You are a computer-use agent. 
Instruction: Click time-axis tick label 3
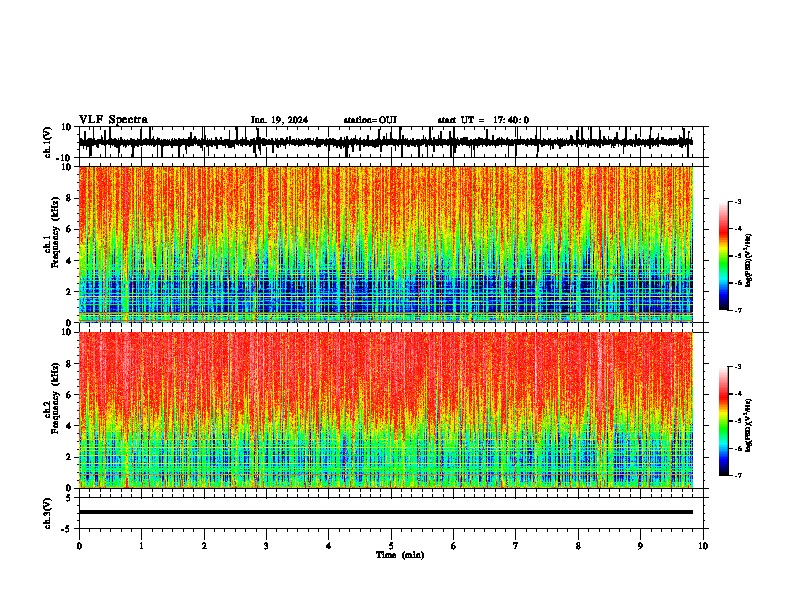267,546
